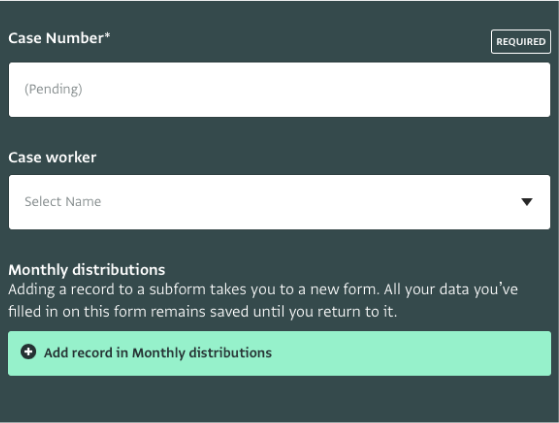Click the Case worker label
Screen dimensions: 559x423
tap(52, 158)
